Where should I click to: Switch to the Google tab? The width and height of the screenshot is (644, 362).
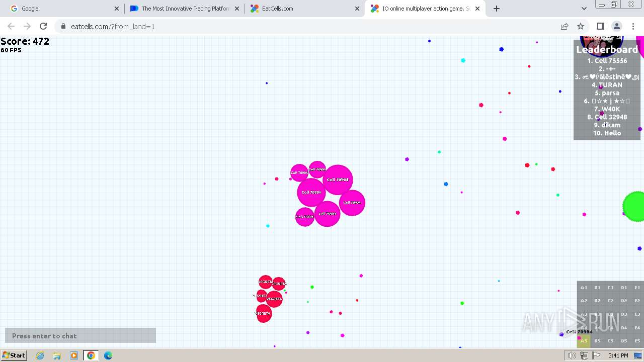[63, 9]
